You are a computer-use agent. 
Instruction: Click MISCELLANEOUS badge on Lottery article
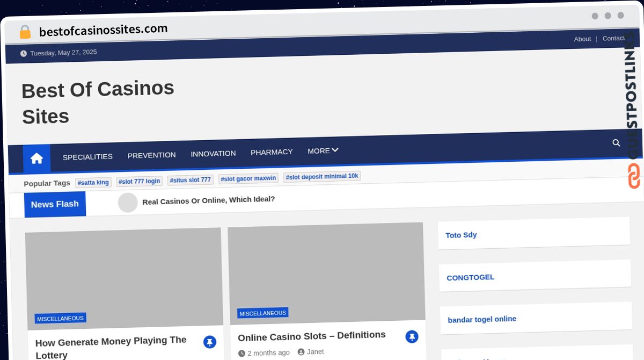(61, 318)
